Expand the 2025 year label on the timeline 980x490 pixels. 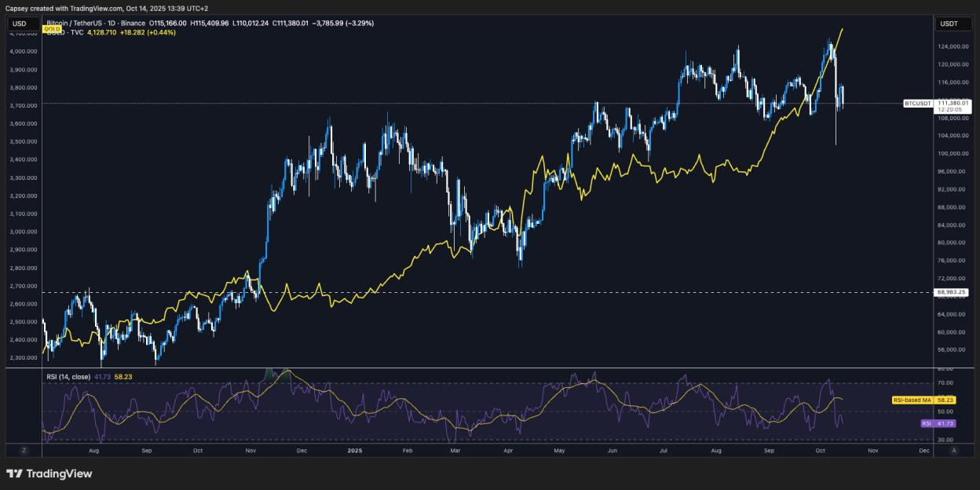(x=353, y=452)
